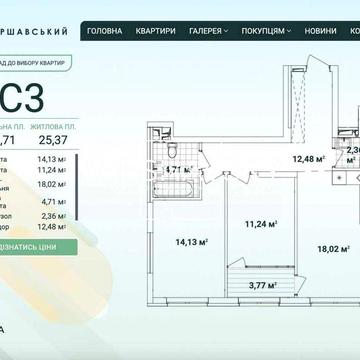Open the ГОЛОВНА menu item
The height and width of the screenshot is (360, 360).
(x=104, y=31)
